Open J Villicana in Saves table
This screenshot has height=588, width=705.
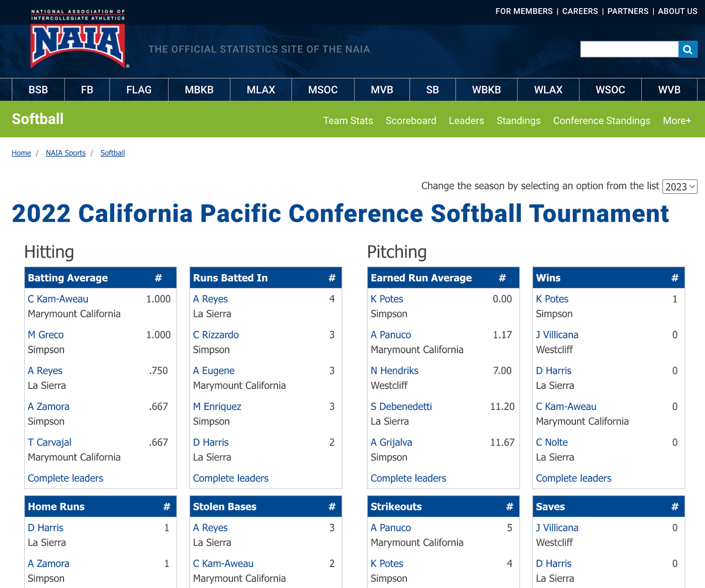[557, 528]
